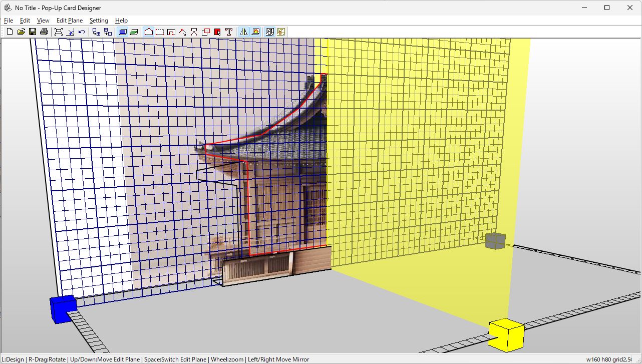Create a new card design
This screenshot has width=642, height=364.
[x=9, y=31]
